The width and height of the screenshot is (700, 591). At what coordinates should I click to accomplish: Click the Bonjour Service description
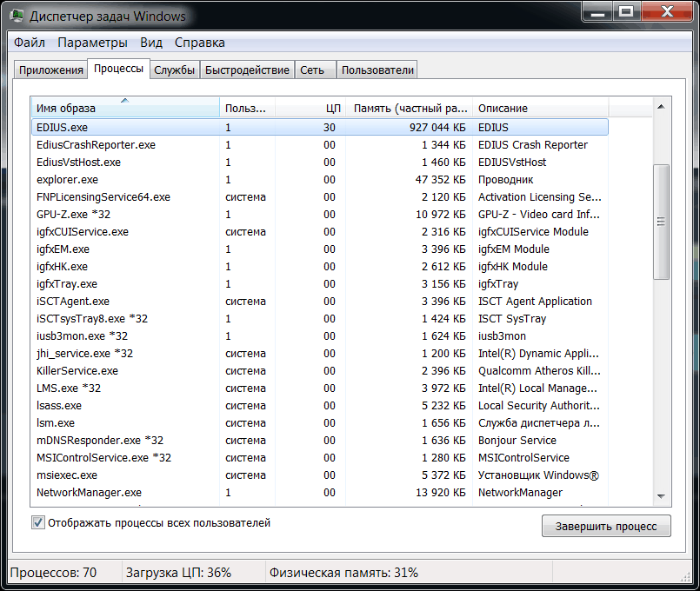point(517,441)
